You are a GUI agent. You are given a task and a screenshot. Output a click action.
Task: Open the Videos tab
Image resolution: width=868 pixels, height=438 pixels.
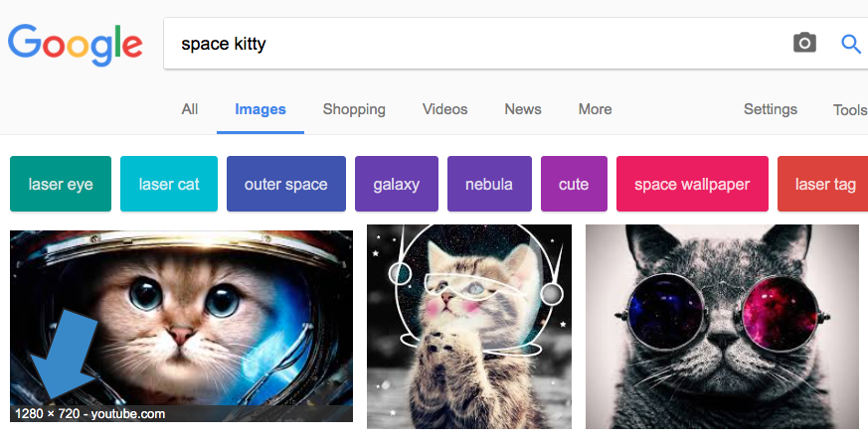click(x=444, y=109)
